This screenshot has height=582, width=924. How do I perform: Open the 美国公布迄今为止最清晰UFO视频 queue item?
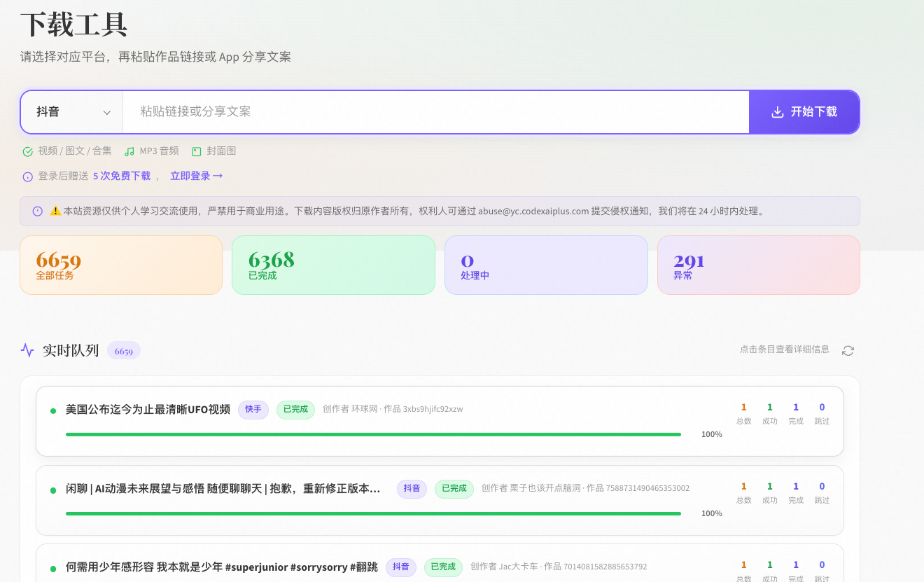(440, 421)
